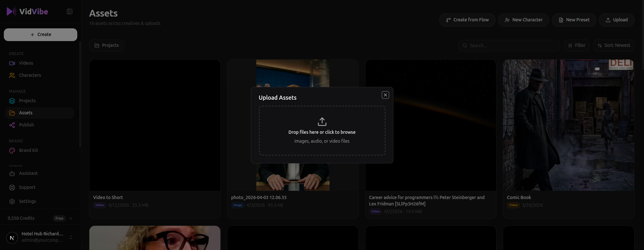Viewport: 644px width, 250px height.
Task: Click New Character button
Action: point(523,20)
